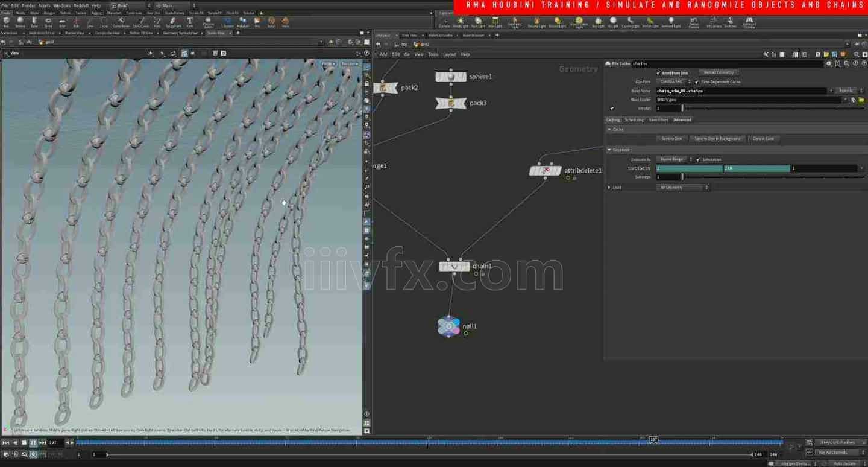Select the null1 node in the network editor
This screenshot has width=868, height=467.
coord(449,326)
